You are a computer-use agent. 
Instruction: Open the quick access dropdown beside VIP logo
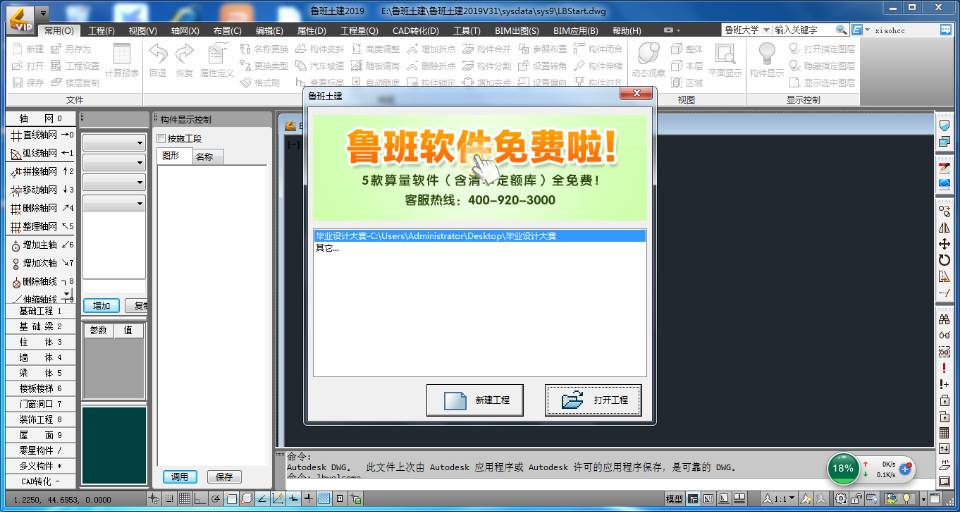42,12
